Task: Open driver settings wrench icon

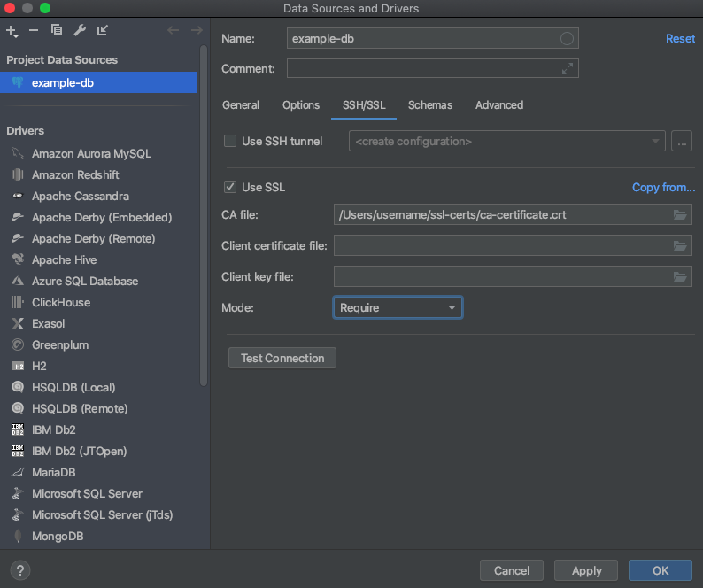Action: (80, 30)
